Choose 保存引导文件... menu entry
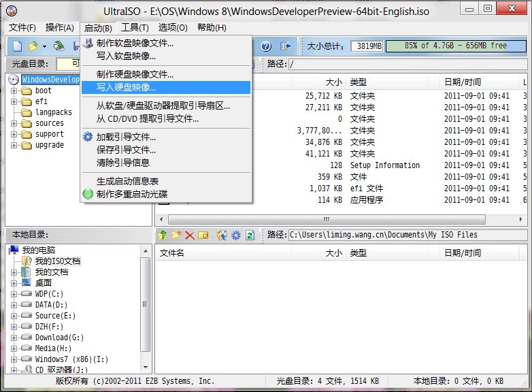Viewport: 532px width, 392px height. 166,150
